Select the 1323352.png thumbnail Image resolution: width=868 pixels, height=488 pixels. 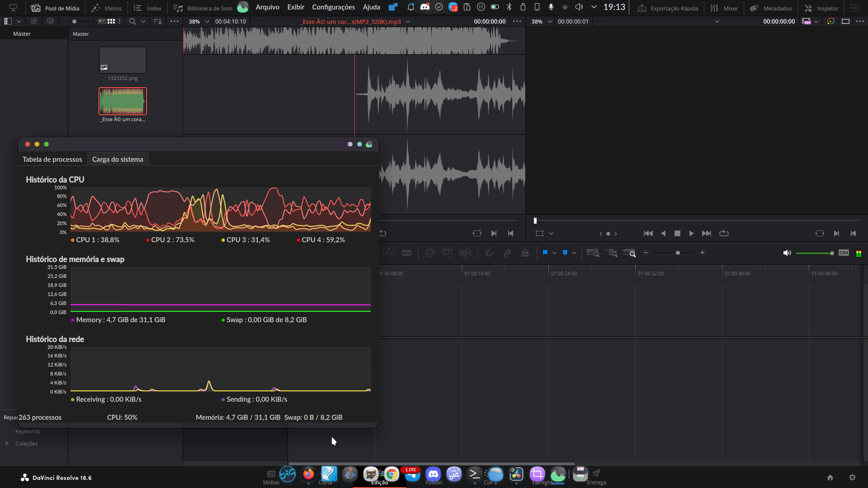pos(123,60)
